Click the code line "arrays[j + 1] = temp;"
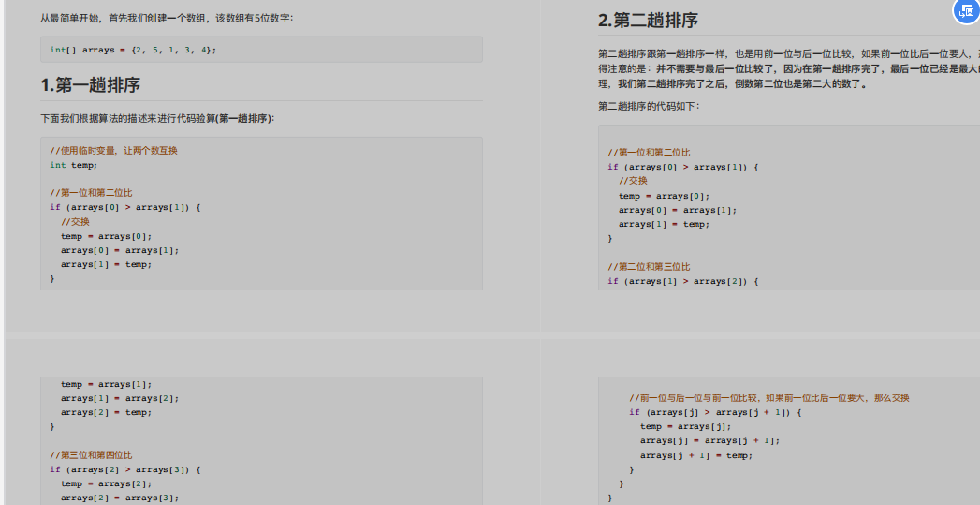This screenshot has width=980, height=505. point(696,455)
